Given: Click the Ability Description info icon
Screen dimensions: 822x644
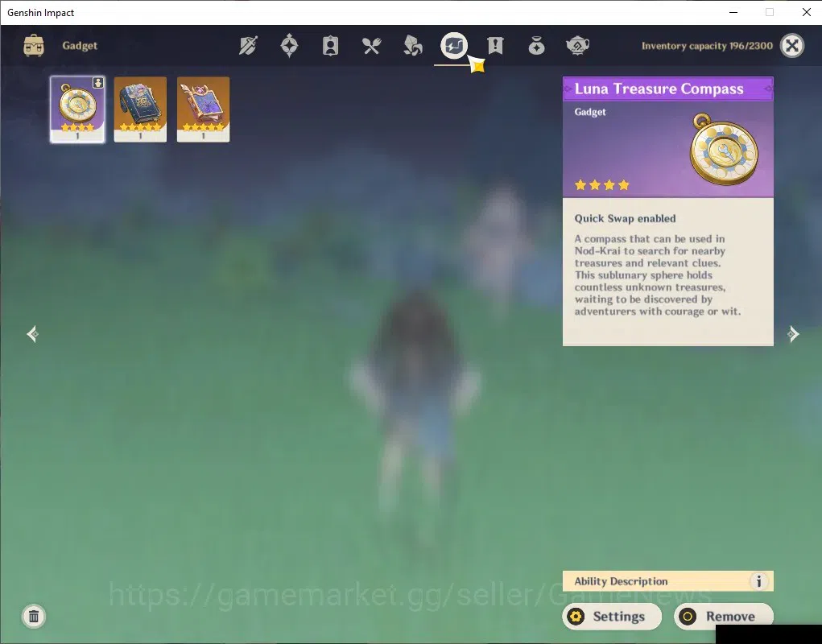Looking at the screenshot, I should pos(758,581).
